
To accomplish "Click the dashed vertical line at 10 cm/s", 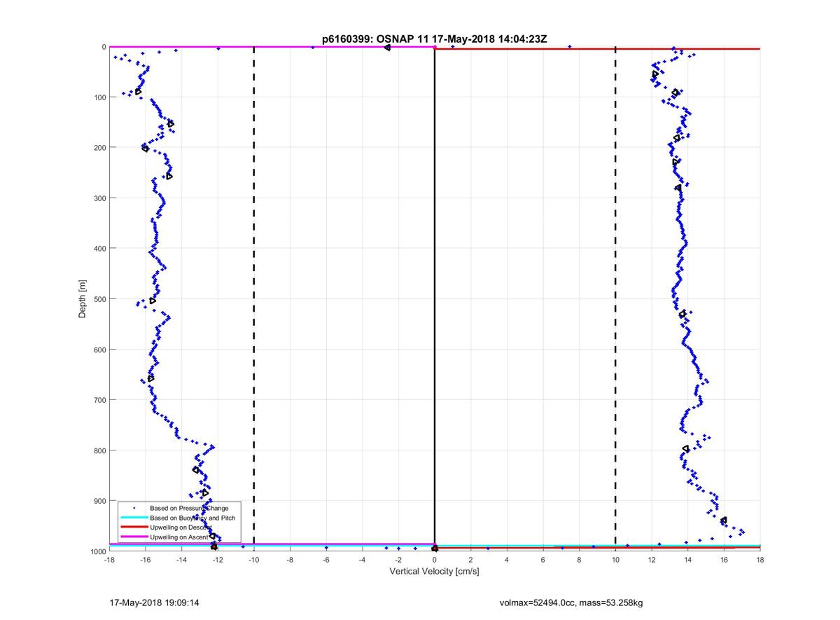I will pyautogui.click(x=615, y=299).
